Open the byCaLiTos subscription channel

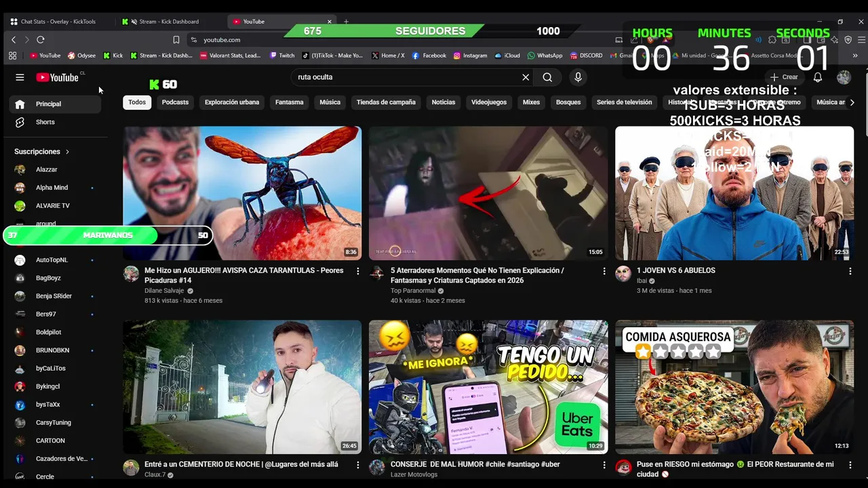tap(55, 369)
